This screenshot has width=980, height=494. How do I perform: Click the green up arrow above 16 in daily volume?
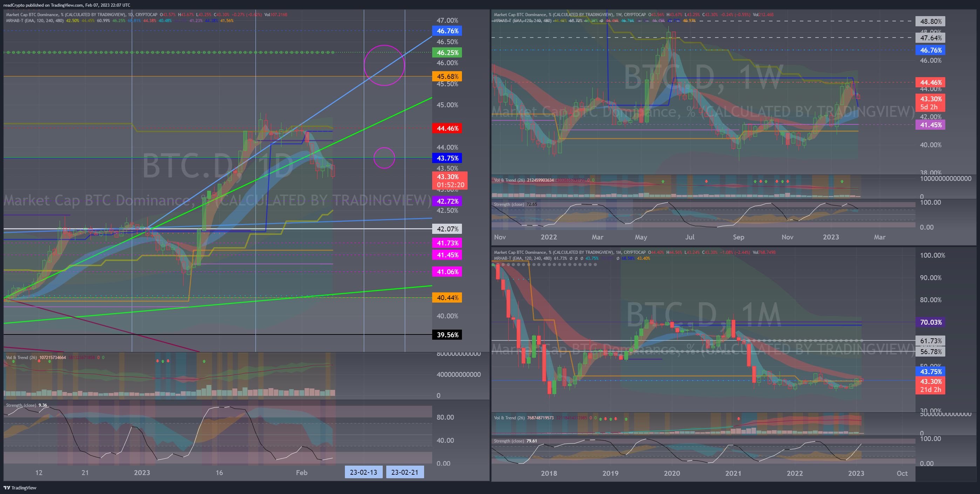pyautogui.click(x=204, y=361)
